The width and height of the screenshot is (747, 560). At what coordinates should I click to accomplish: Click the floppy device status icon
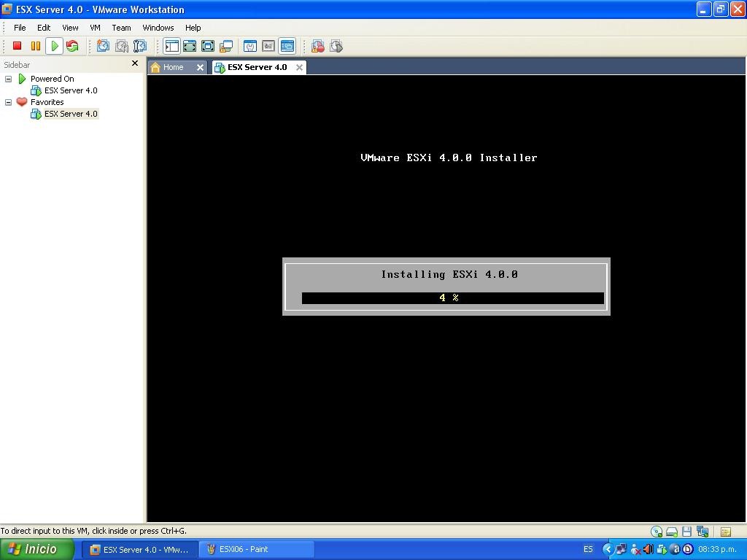[x=686, y=532]
